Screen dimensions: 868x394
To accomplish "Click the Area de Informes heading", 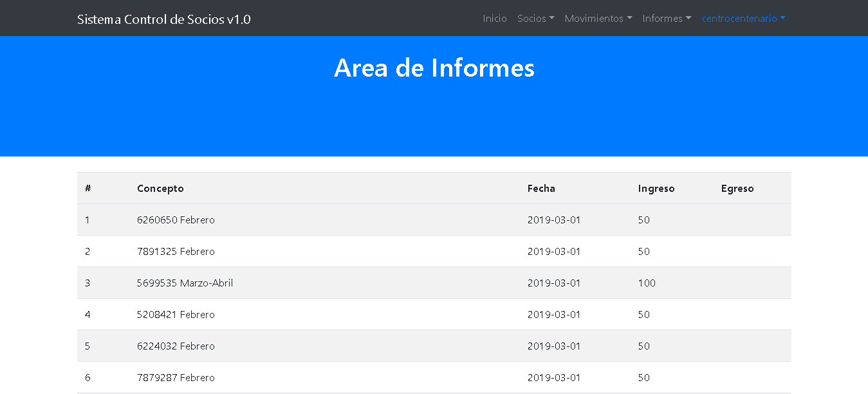I will 434,68.
